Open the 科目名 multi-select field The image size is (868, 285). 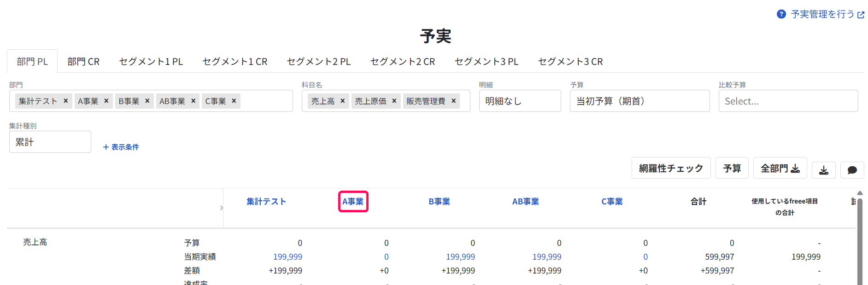click(386, 101)
